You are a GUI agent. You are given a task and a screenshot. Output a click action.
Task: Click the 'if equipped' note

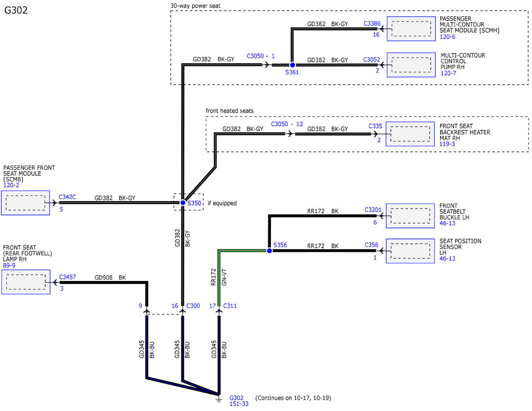click(222, 203)
